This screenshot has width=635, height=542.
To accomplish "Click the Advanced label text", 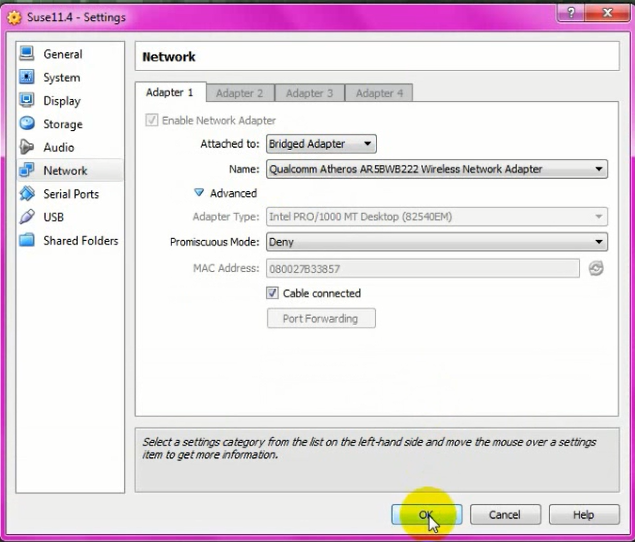I will coord(233,193).
